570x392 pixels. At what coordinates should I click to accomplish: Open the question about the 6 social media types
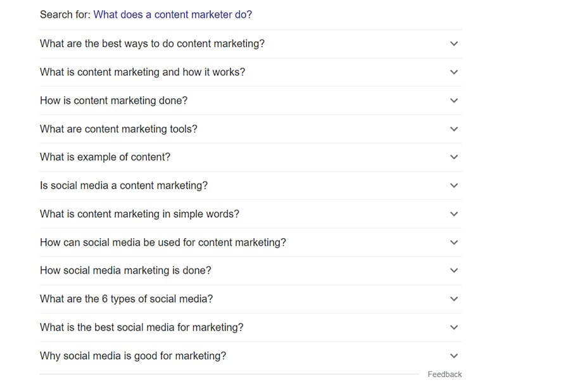coord(127,299)
